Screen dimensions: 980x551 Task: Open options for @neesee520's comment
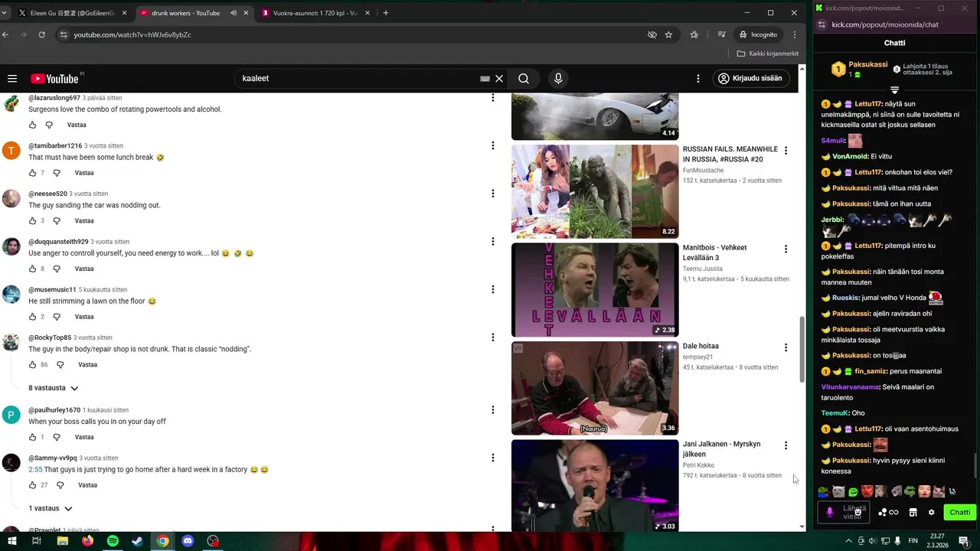(493, 194)
